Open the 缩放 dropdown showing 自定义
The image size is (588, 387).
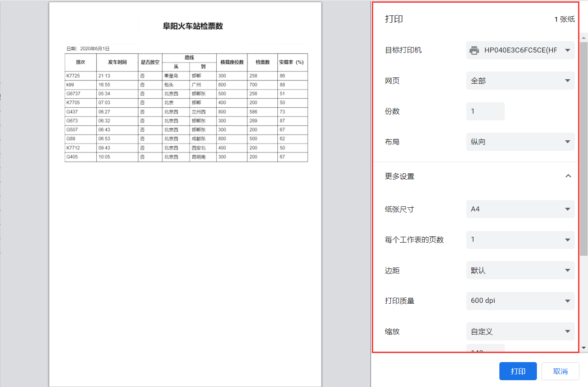pos(521,331)
